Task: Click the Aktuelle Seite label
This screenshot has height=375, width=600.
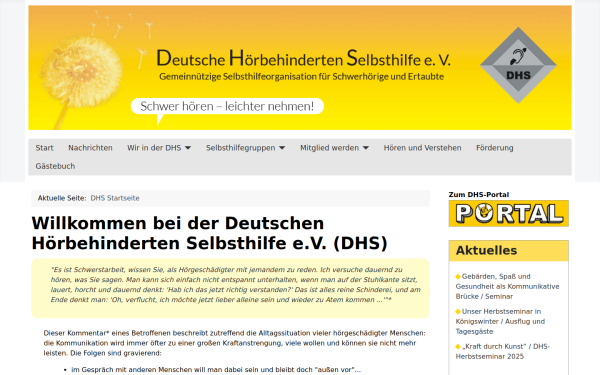Action: 62,198
